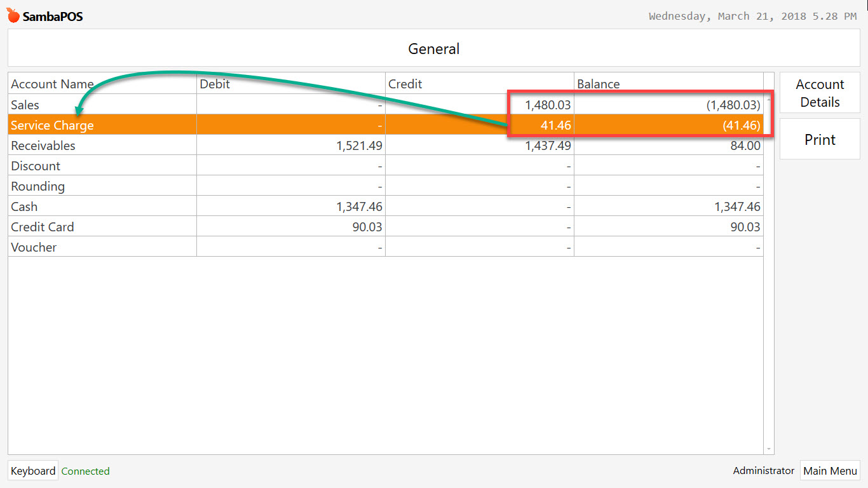Select the Service Charge account row

click(95, 125)
